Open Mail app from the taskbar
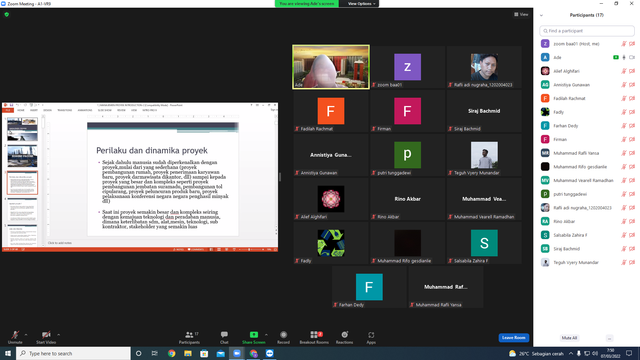The height and width of the screenshot is (360, 640). pos(220,353)
